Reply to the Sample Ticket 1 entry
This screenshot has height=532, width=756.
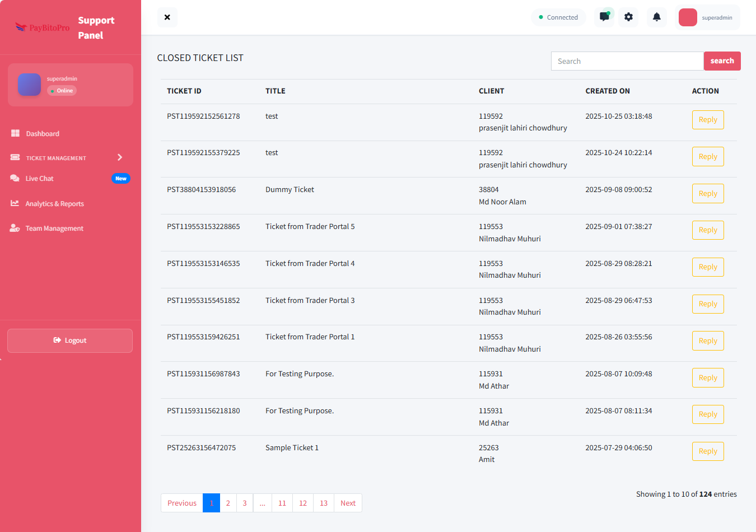(708, 451)
